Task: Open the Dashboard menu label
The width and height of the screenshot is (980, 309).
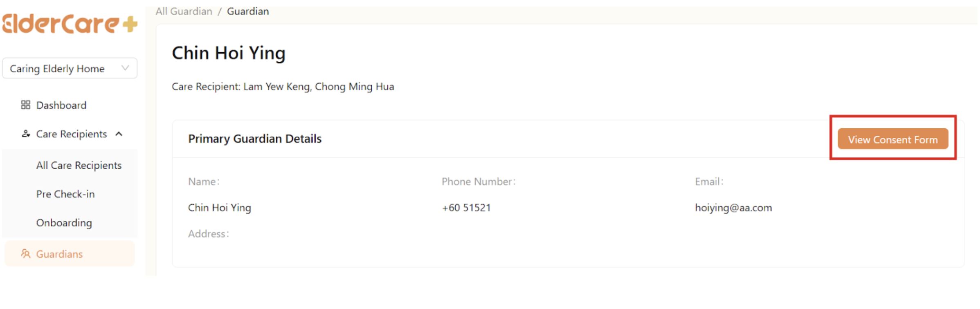Action: pyautogui.click(x=61, y=105)
